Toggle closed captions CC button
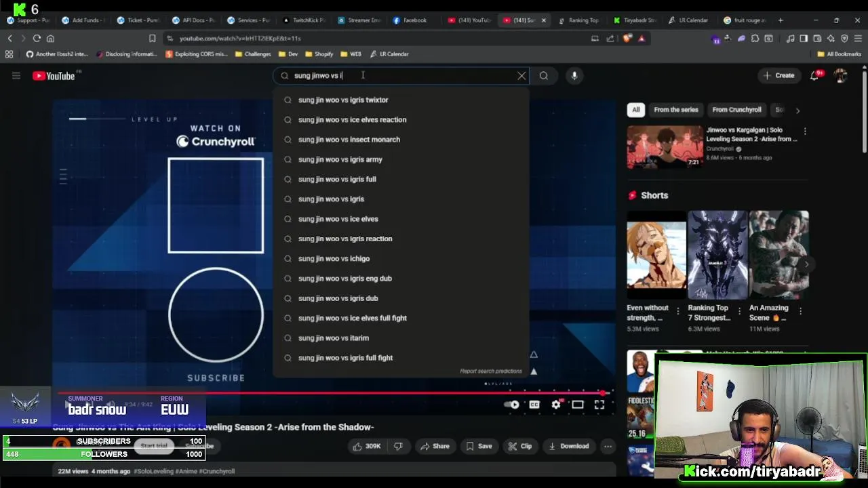The image size is (868, 488). [x=534, y=405]
